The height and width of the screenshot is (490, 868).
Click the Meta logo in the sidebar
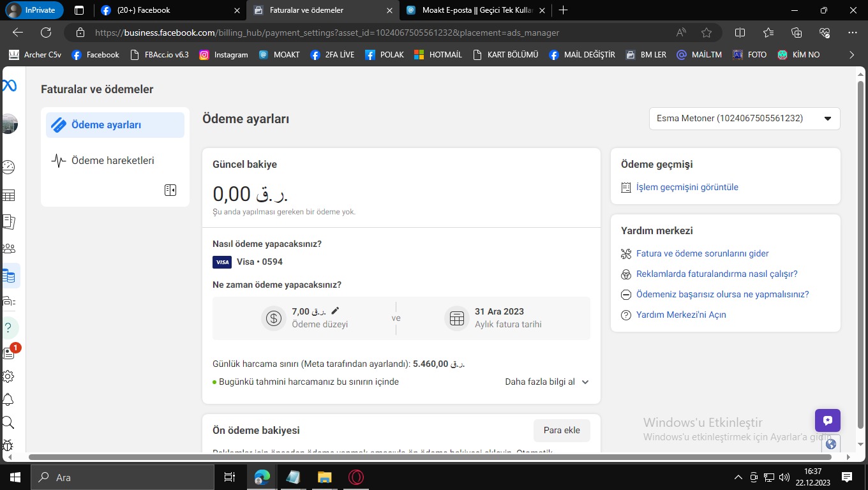(x=9, y=86)
